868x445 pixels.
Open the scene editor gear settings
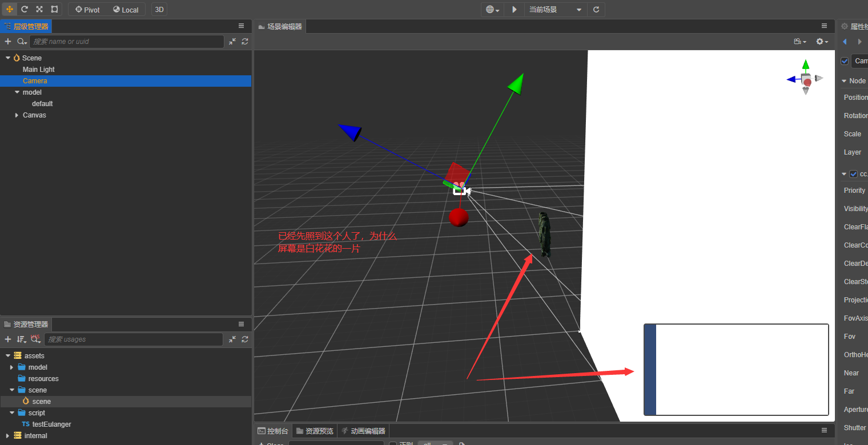point(822,41)
